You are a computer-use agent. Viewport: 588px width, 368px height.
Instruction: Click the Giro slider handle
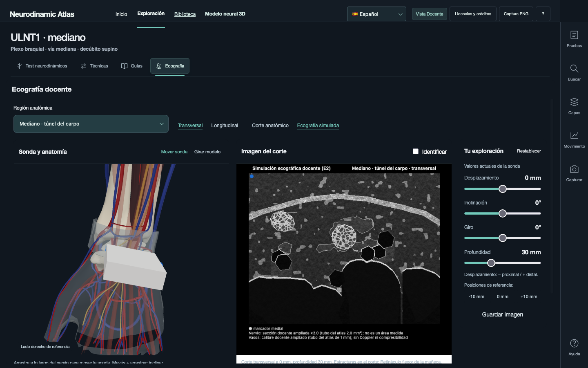(503, 238)
